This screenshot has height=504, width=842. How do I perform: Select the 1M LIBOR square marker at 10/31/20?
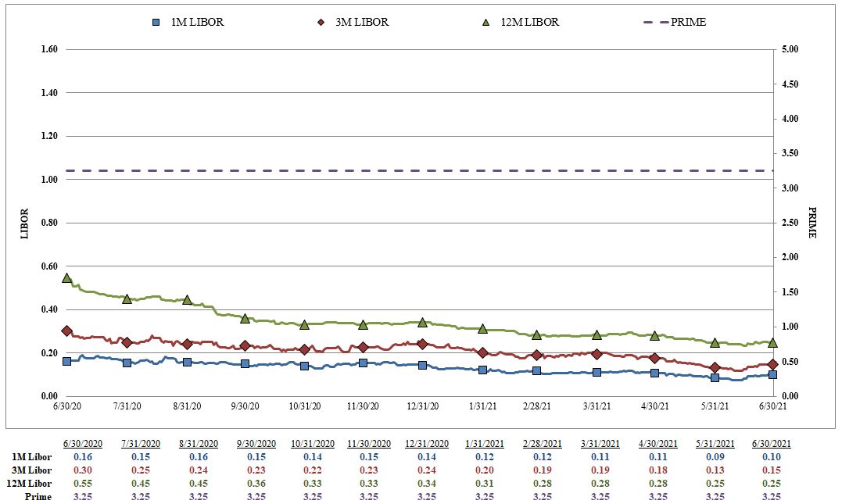point(304,366)
